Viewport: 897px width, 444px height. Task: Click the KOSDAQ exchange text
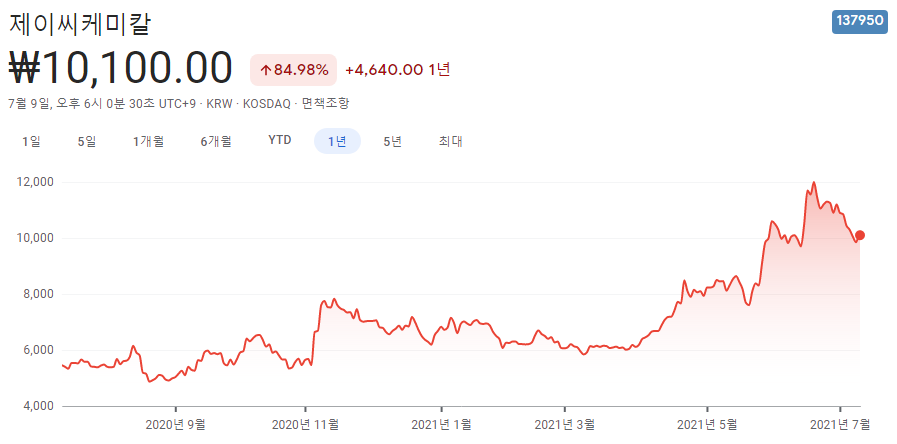pyautogui.click(x=267, y=104)
